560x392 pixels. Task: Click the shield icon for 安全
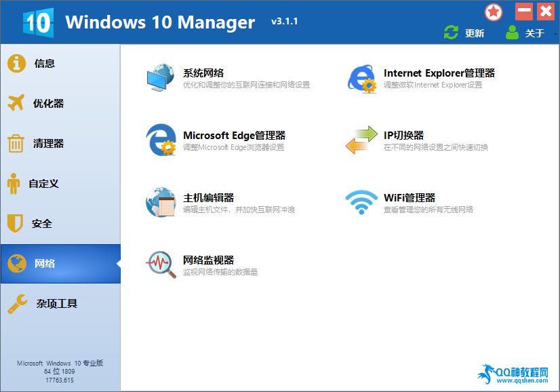click(15, 223)
